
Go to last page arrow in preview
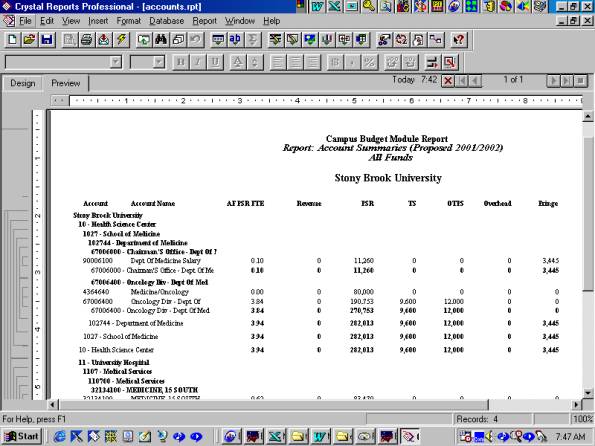[567, 80]
